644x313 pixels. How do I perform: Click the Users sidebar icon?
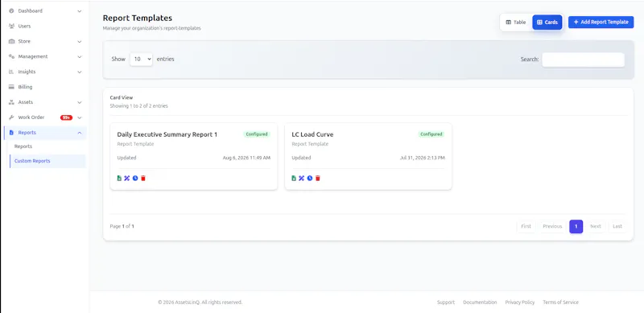tap(11, 26)
